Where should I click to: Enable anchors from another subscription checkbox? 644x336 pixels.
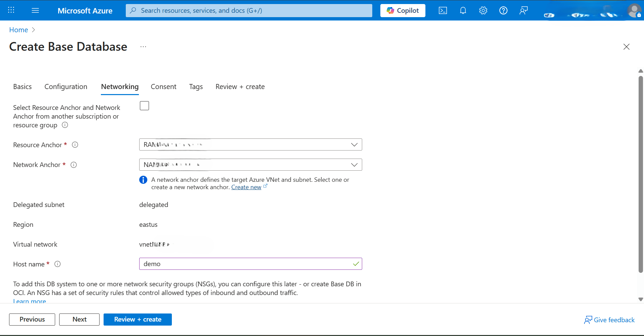(144, 106)
